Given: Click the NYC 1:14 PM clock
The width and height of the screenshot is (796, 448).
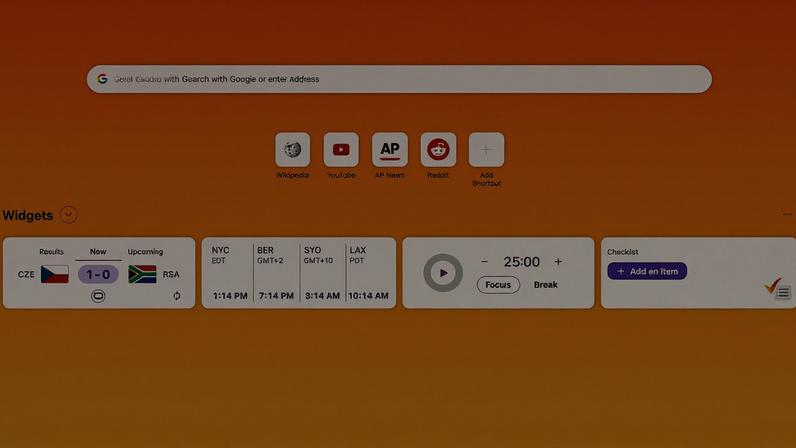Looking at the screenshot, I should 229,273.
